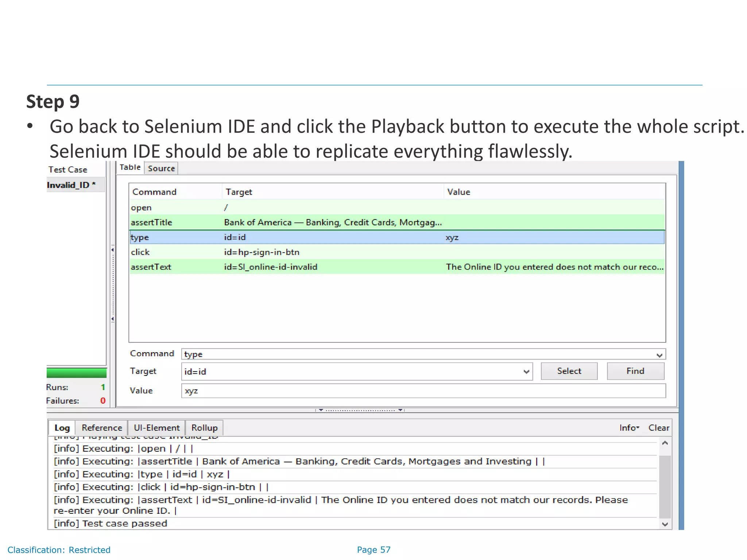Select the Invalid_ID test case
747x560 pixels.
(x=71, y=185)
